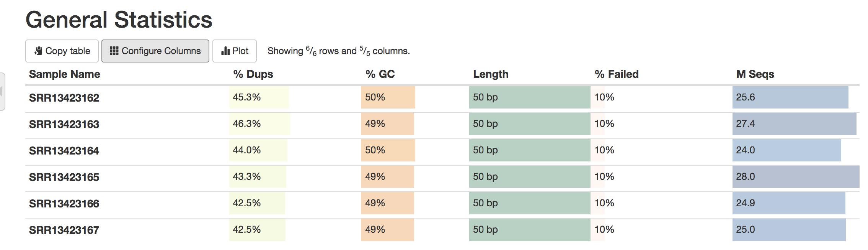
Task: Click the 50 bp length bar for SRR13423166
Action: 529,203
